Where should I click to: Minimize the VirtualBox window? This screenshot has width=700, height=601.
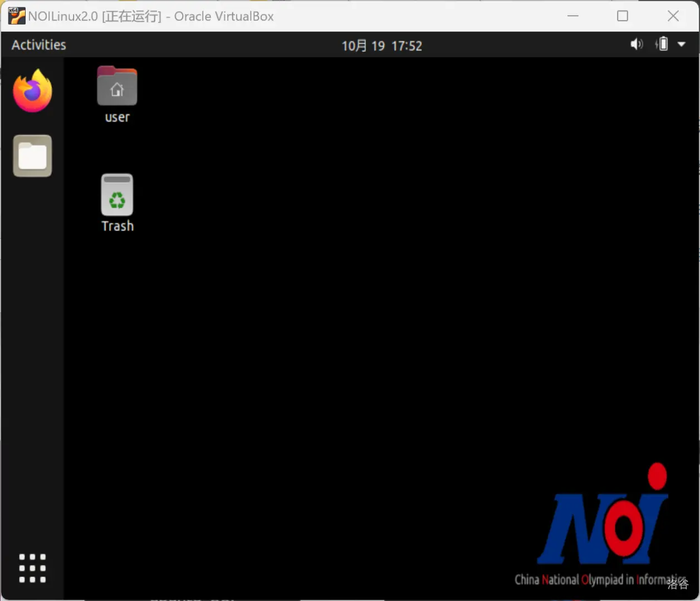pos(573,16)
